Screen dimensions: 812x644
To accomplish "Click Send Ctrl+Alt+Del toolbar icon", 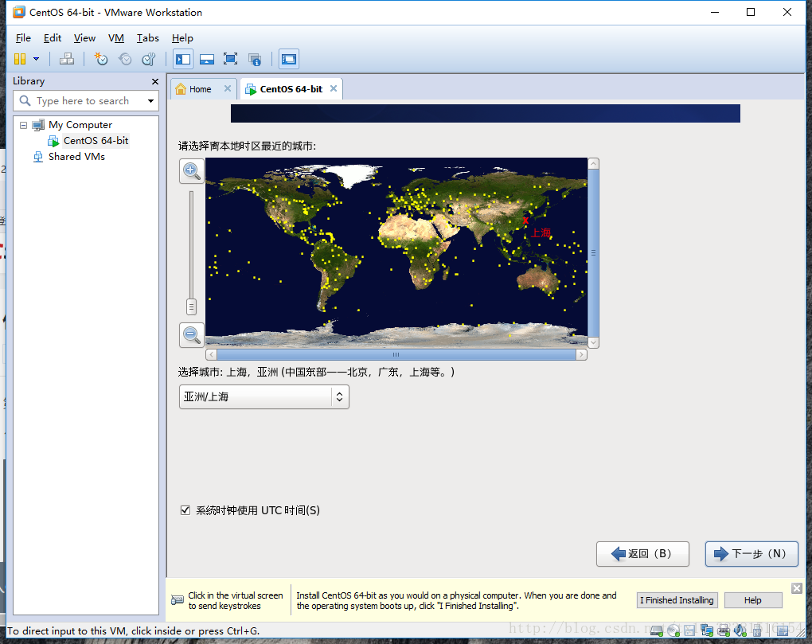I will coord(66,59).
